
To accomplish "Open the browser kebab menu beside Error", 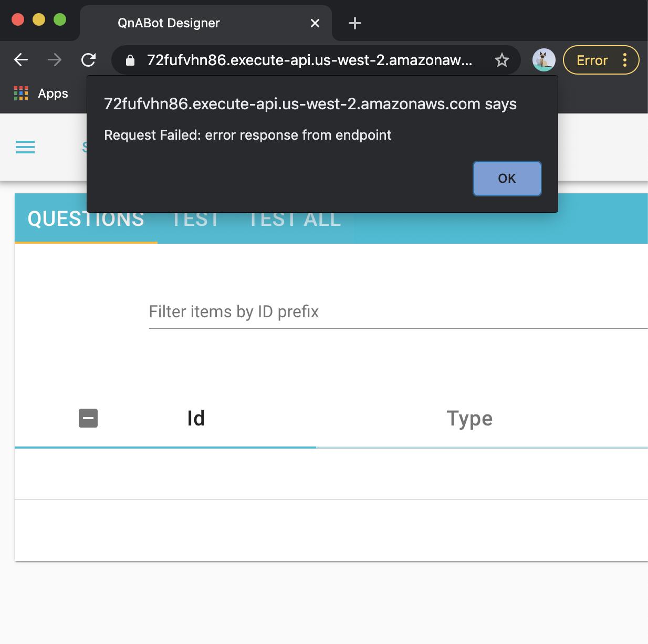I will (x=624, y=60).
